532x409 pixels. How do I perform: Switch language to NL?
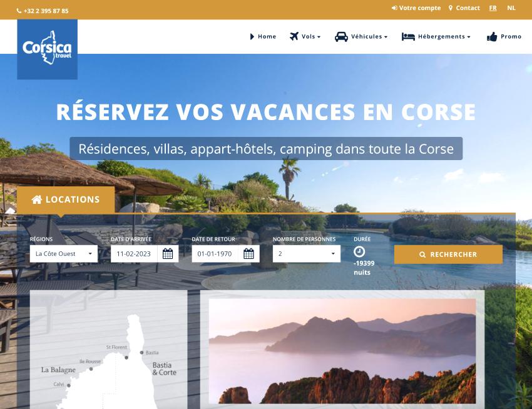[x=511, y=8]
